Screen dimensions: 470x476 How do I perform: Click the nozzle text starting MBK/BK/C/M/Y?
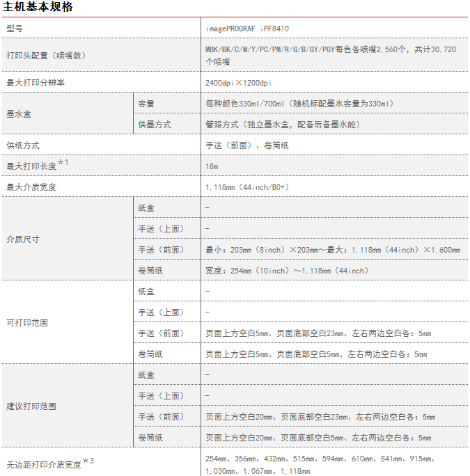click(x=331, y=56)
